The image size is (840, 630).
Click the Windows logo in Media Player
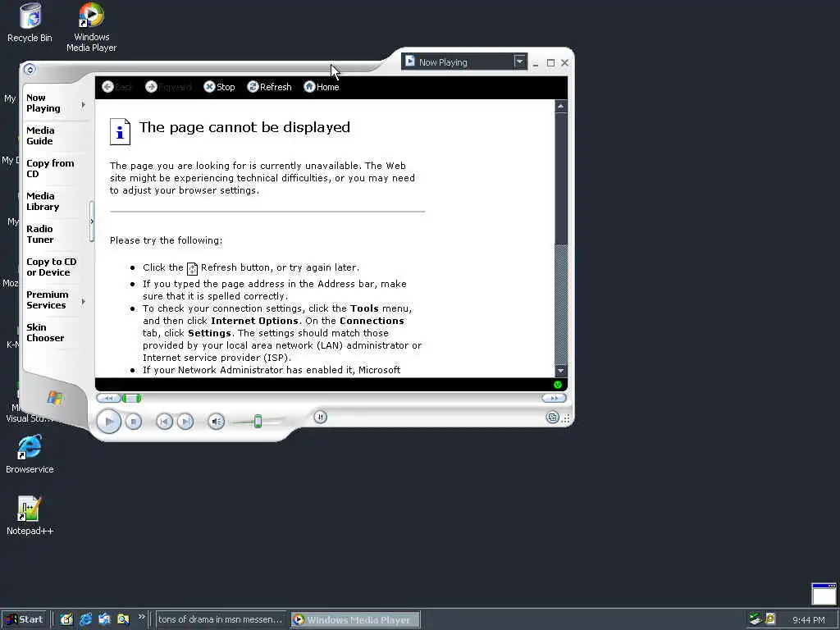tap(55, 398)
